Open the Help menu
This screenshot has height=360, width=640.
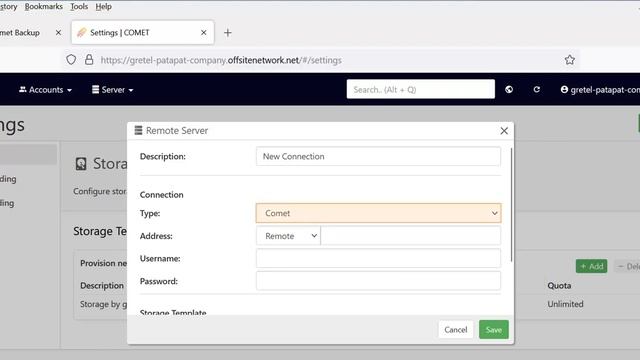pyautogui.click(x=103, y=7)
